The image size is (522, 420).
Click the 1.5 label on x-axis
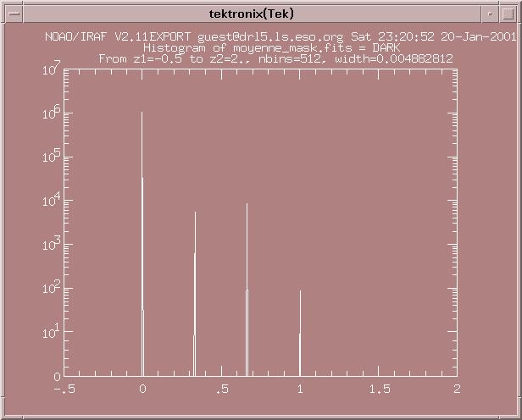379,389
